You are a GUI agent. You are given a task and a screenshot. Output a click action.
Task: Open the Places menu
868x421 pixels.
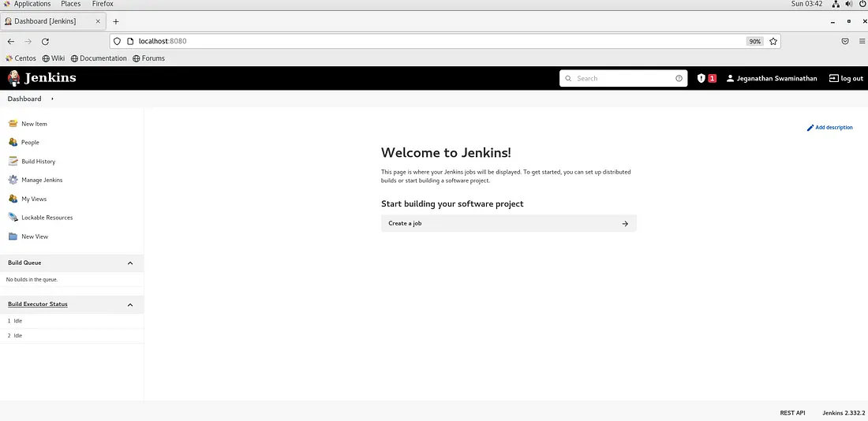click(x=71, y=4)
